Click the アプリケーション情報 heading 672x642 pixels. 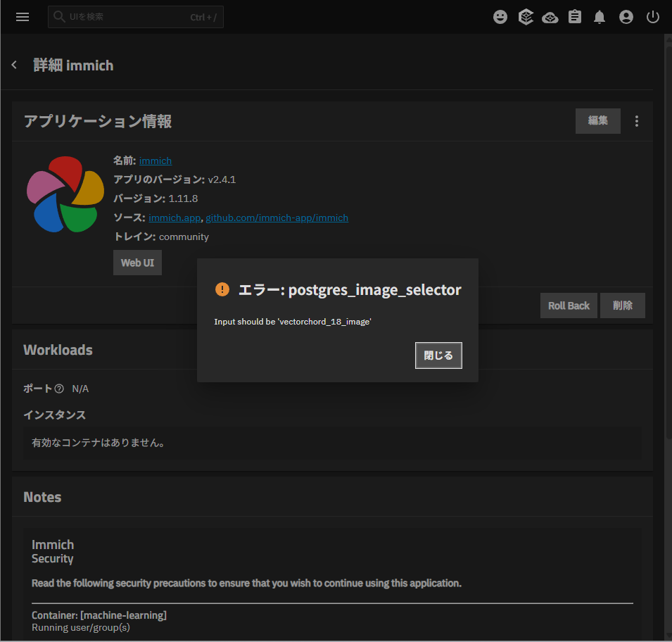(98, 121)
